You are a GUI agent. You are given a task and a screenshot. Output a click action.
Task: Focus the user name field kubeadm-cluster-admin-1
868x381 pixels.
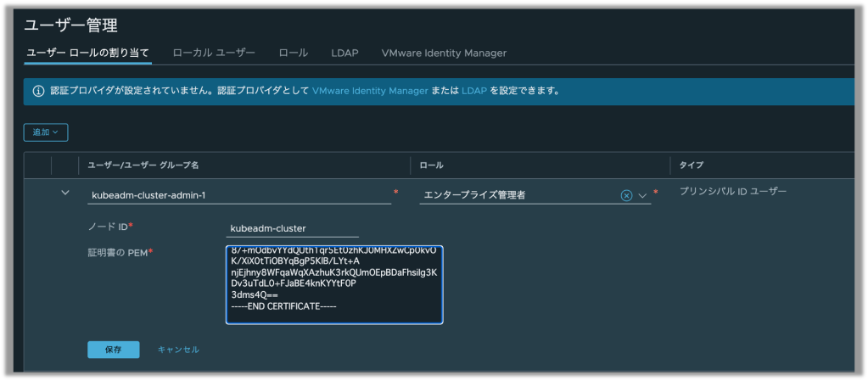239,195
